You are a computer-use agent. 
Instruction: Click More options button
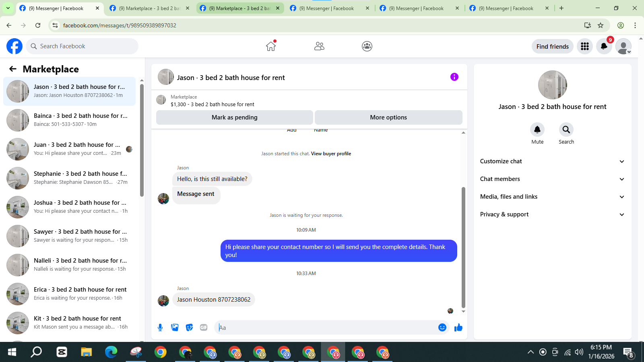point(388,117)
